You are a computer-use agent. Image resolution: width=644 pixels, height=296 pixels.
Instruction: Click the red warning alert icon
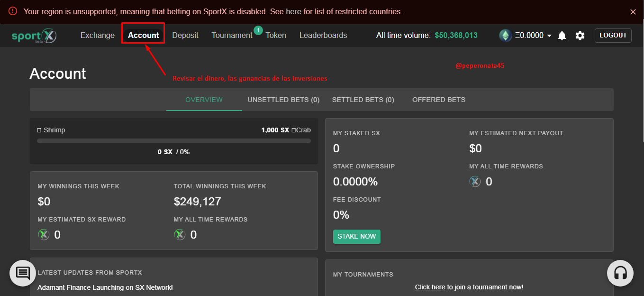(13, 11)
